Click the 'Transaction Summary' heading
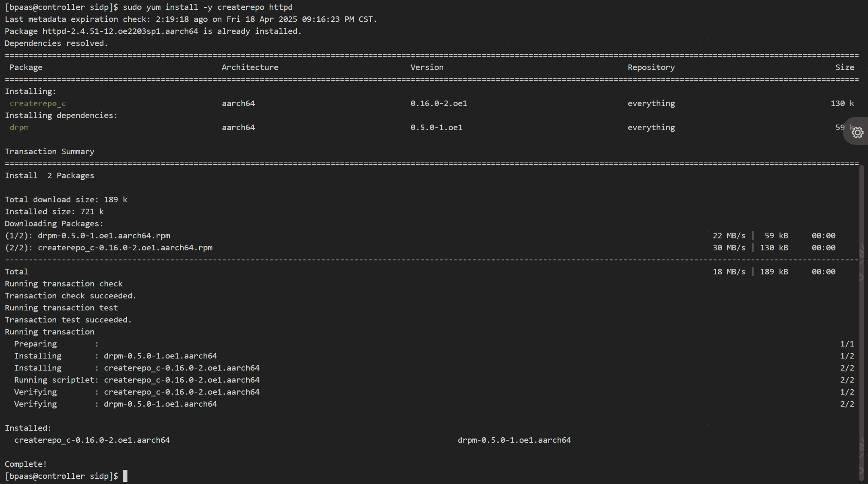 pos(49,151)
